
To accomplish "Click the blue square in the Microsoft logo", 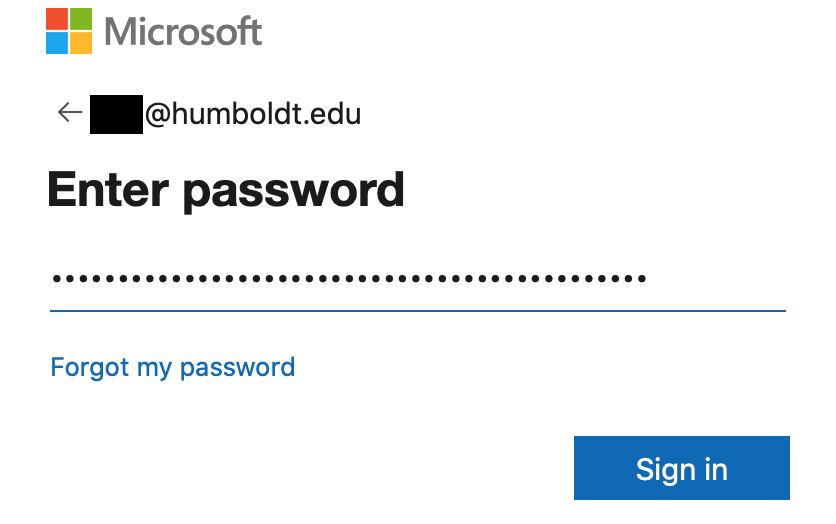I will pos(57,43).
